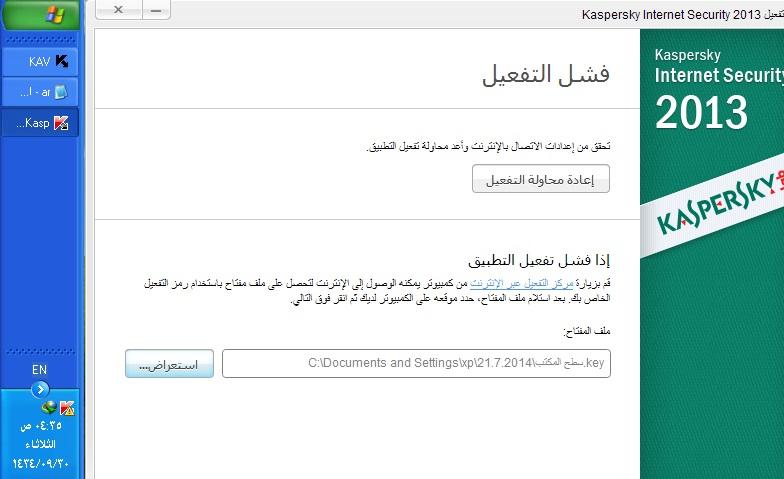Select the Kasp... taskbar window

pos(40,122)
